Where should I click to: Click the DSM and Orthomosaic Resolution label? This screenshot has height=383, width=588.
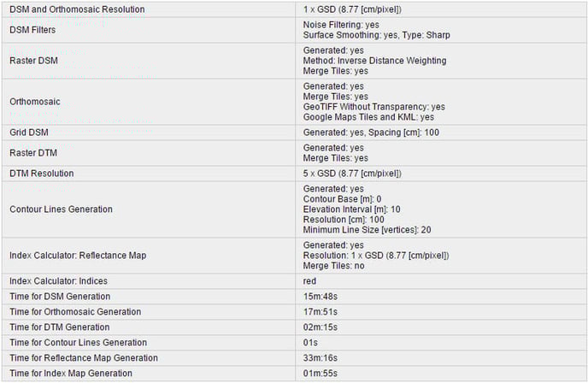pyautogui.click(x=77, y=9)
